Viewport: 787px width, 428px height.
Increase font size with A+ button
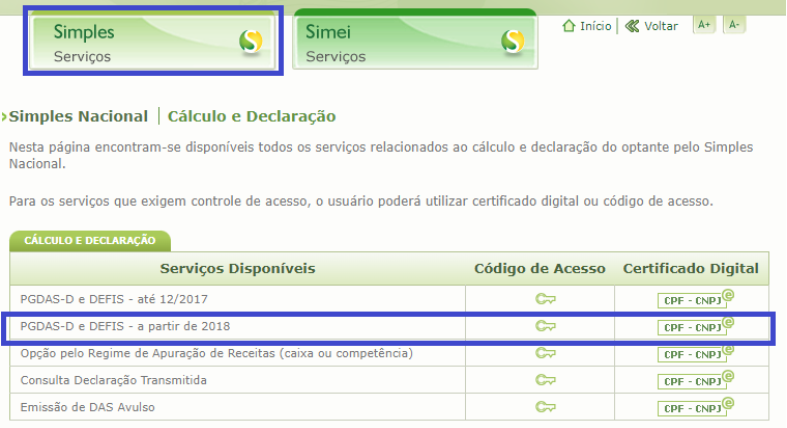[x=704, y=25]
